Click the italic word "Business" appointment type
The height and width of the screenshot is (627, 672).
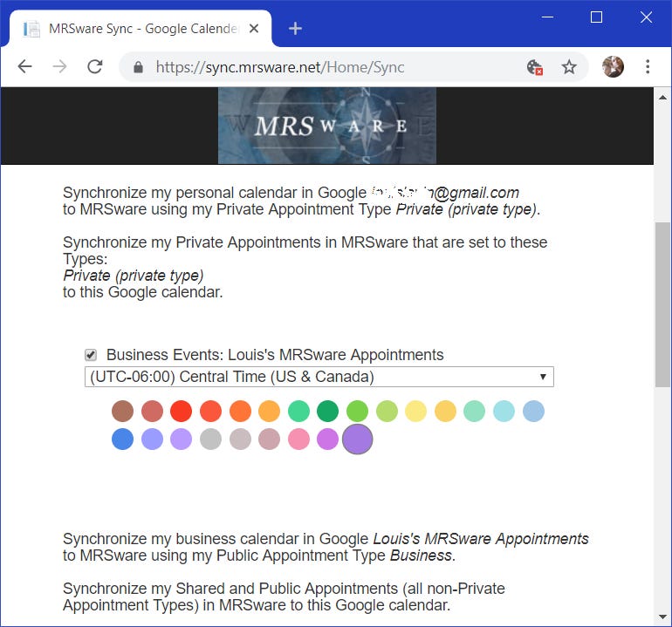421,555
